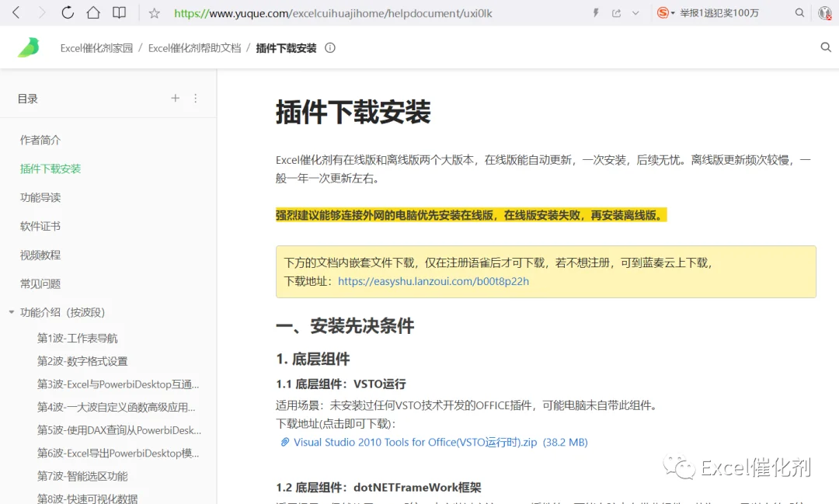Screen dimensions: 839x504
Task: Click the lightning speed mode icon
Action: coord(596,13)
